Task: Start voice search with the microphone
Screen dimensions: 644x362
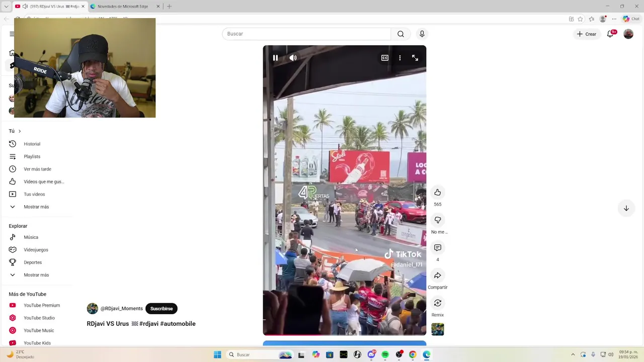Action: point(422,34)
